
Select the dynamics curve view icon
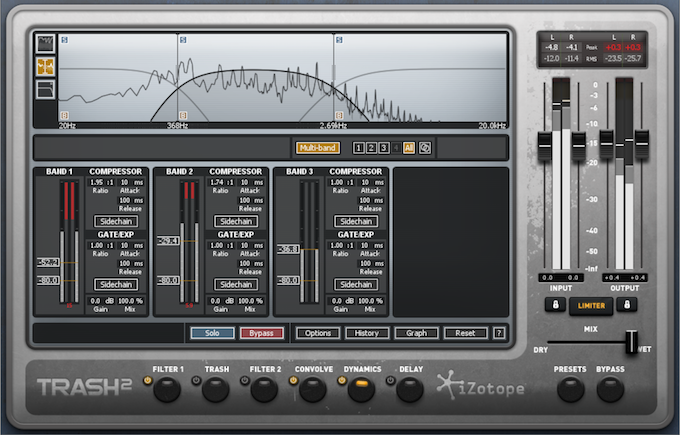point(45,90)
